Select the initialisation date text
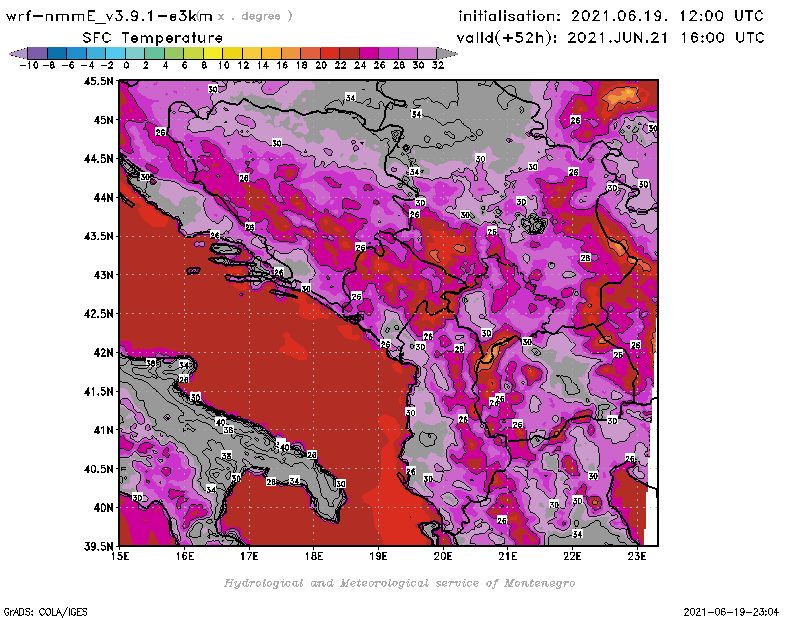This screenshot has width=800, height=618. pyautogui.click(x=611, y=16)
